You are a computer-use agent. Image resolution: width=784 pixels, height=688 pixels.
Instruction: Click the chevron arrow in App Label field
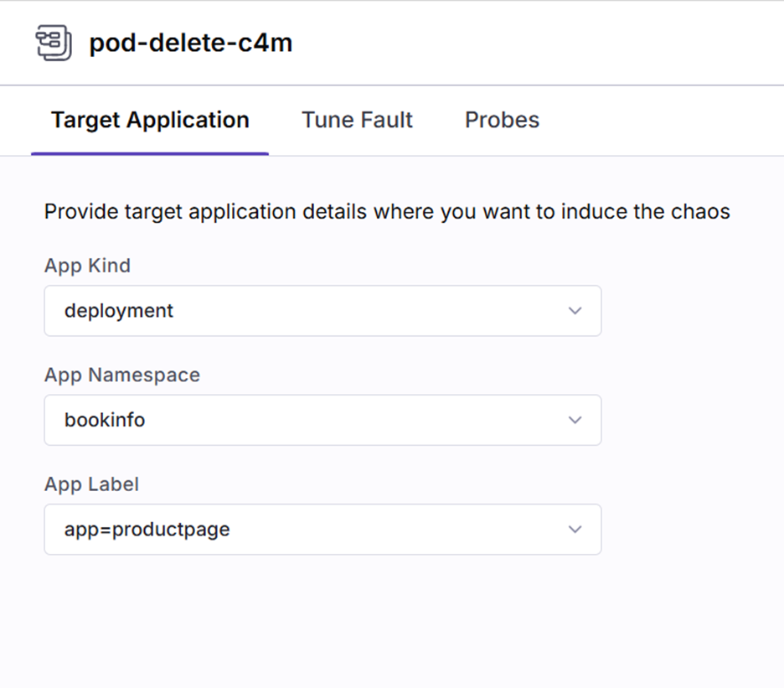575,530
